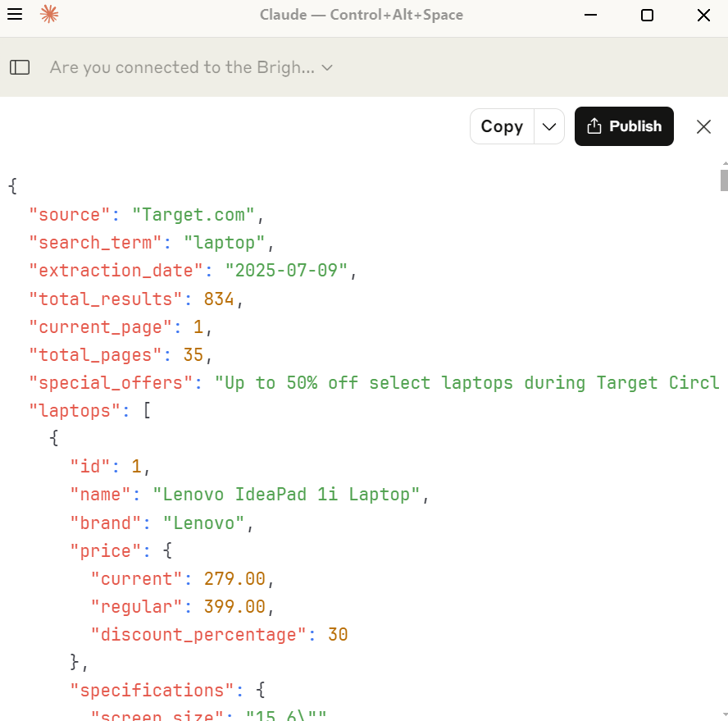Click the "price" key
The height and width of the screenshot is (721, 728).
(x=106, y=551)
